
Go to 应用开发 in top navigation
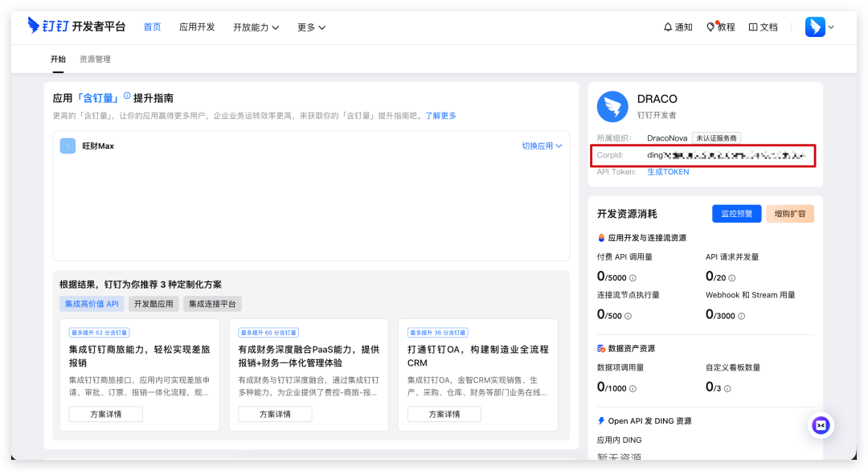(x=197, y=27)
